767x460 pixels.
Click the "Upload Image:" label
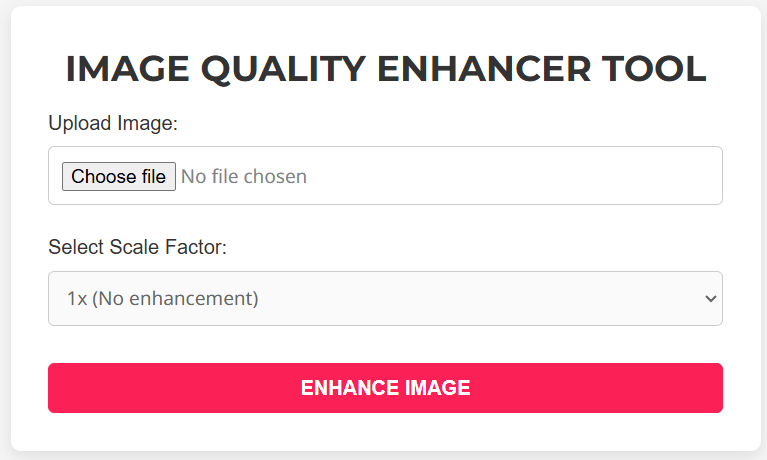[112, 123]
